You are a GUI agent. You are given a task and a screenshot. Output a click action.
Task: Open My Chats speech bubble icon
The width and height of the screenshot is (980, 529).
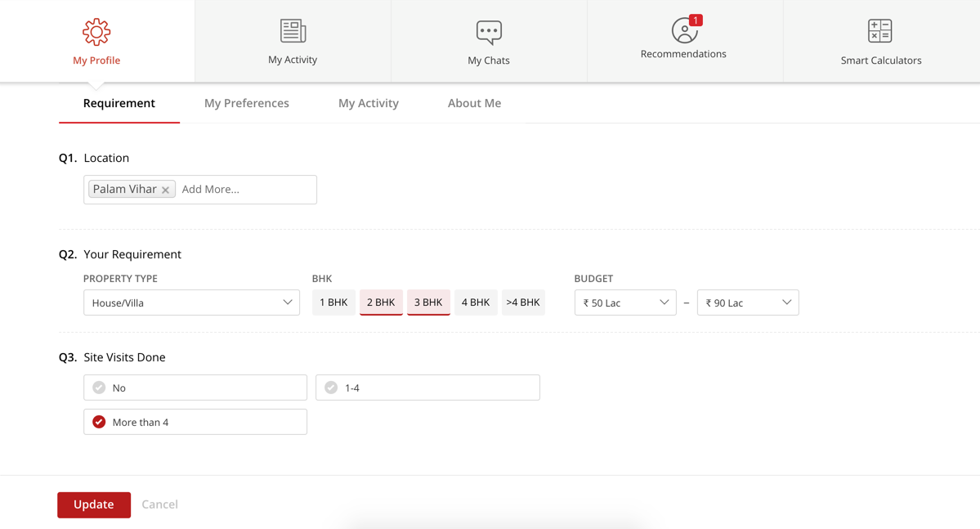point(489,32)
